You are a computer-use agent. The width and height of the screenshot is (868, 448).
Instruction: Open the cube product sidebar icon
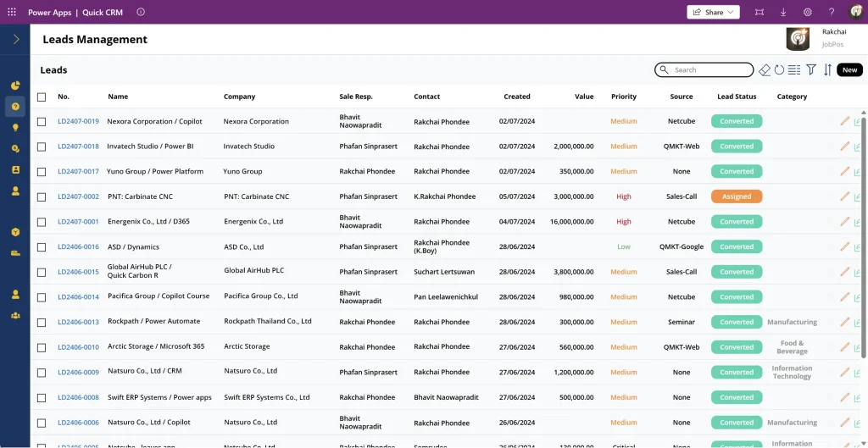point(15,232)
